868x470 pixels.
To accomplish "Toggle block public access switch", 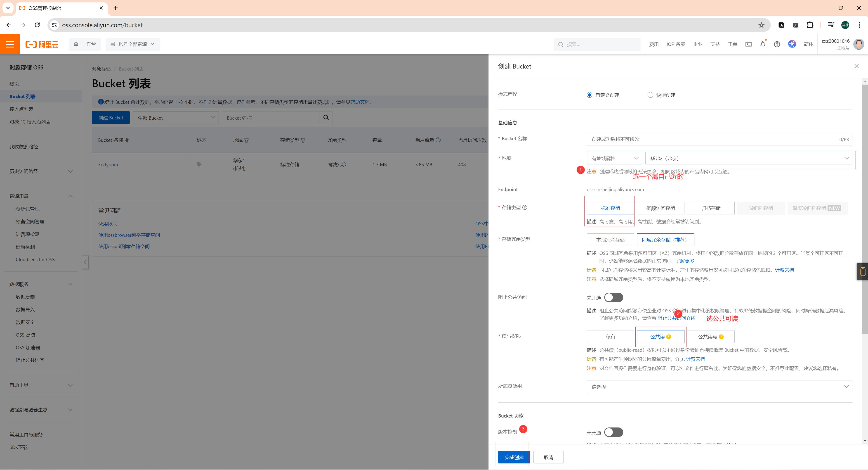I will coord(614,298).
